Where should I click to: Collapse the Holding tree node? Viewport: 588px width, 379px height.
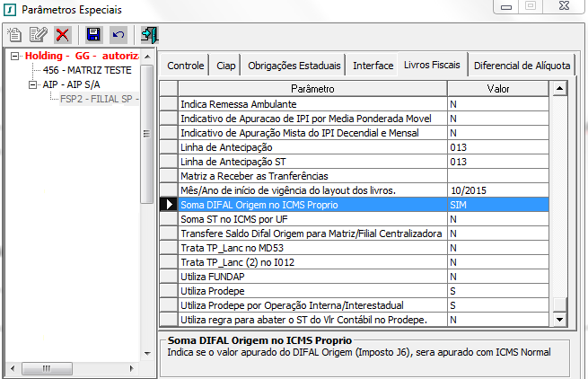[x=16, y=56]
